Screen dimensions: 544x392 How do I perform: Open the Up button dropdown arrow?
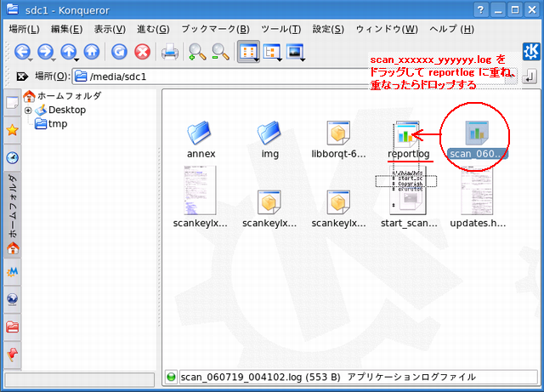point(76,60)
